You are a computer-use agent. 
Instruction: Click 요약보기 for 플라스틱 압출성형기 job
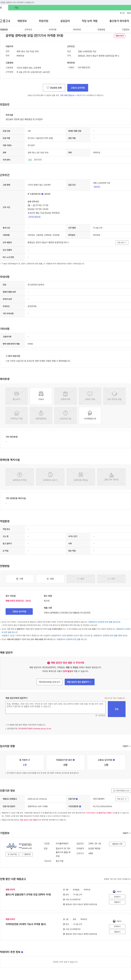(x=117, y=897)
